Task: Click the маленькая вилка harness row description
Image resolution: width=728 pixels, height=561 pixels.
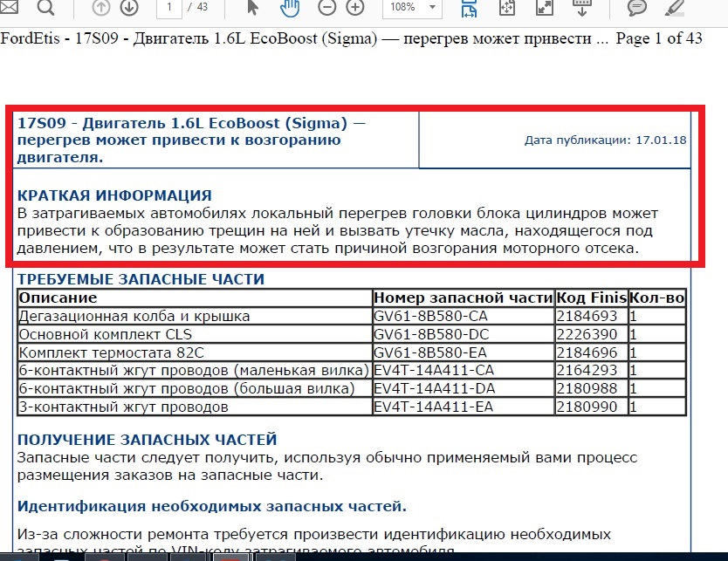Action: (x=194, y=371)
